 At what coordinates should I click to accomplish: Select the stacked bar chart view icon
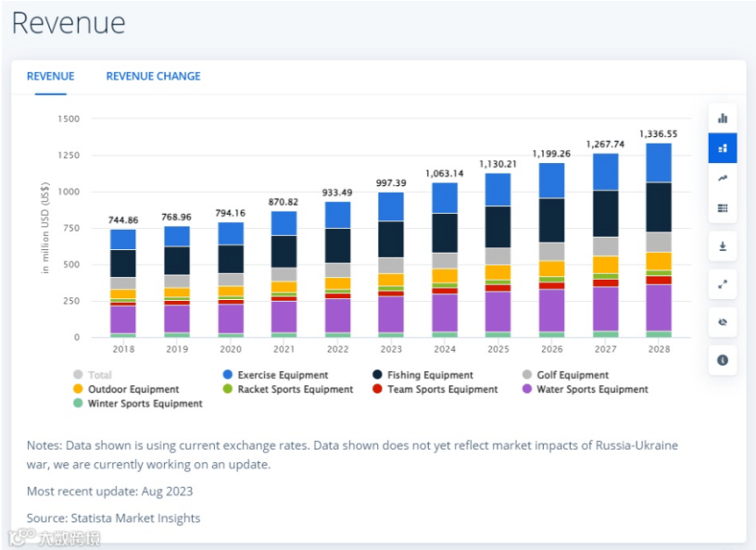[x=723, y=148]
